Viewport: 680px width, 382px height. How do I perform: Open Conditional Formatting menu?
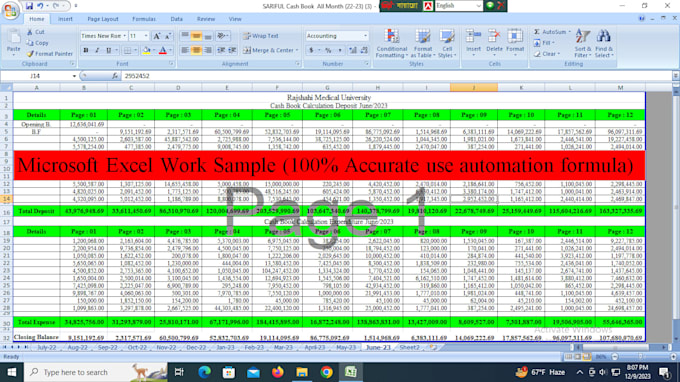coord(391,43)
